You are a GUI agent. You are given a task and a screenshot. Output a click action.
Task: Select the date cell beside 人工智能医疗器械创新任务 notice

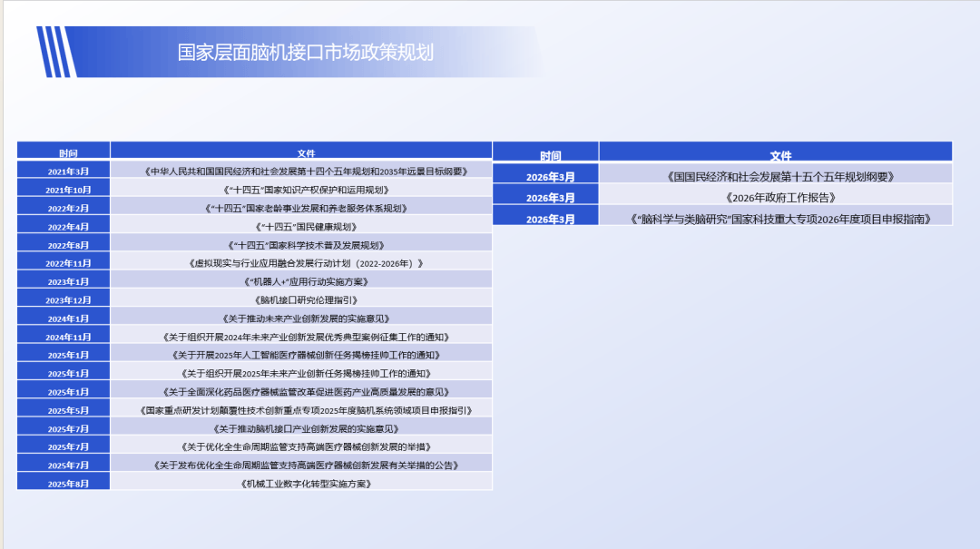64,355
